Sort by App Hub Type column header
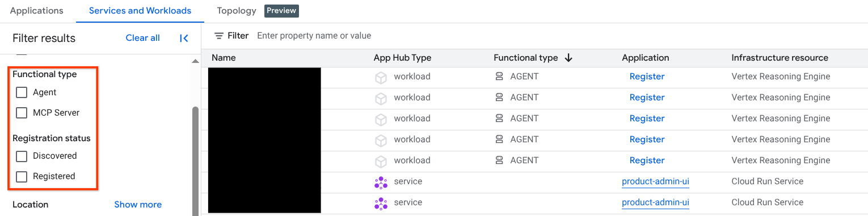The width and height of the screenshot is (868, 216). pos(402,58)
